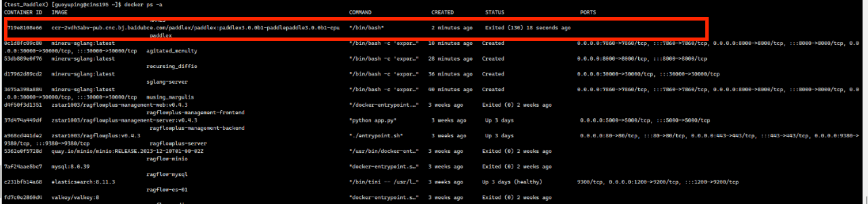Click the ragflowplus-management-frontend container name

click(195, 113)
